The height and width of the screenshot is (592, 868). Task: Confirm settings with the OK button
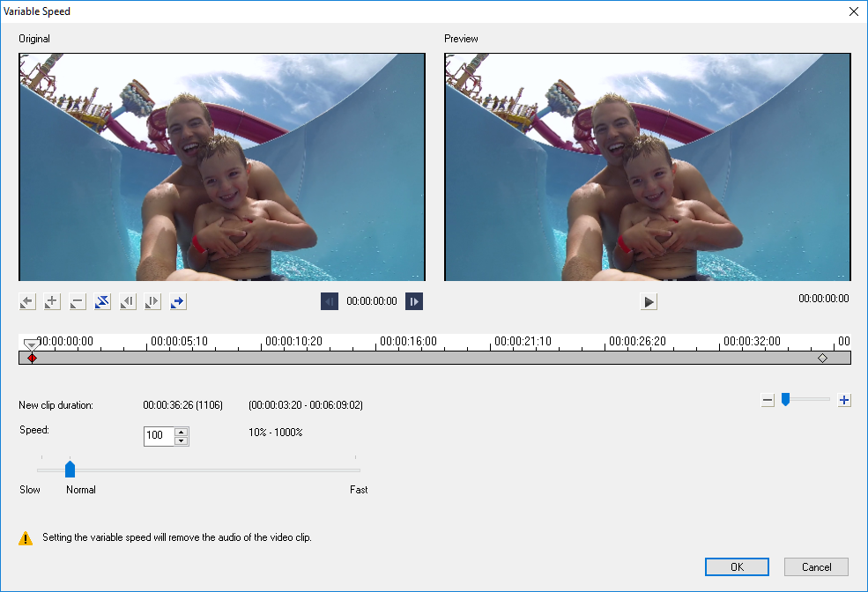click(x=737, y=567)
